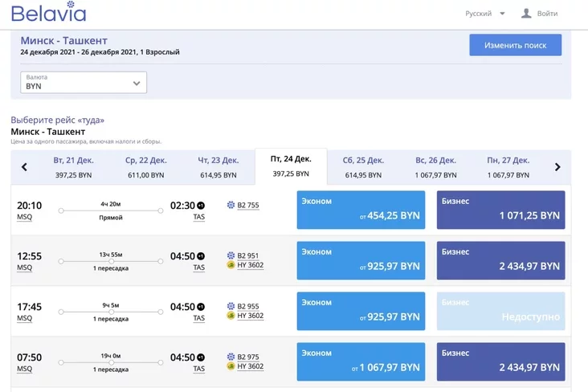This screenshot has width=588, height=392.
Task: Click the 13ч 55м flight duration line
Action: 111,261
